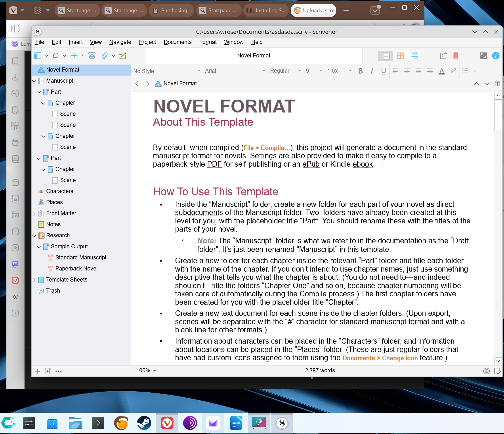The height and width of the screenshot is (434, 504).
Task: Open Steam from the taskbar
Action: (144, 423)
